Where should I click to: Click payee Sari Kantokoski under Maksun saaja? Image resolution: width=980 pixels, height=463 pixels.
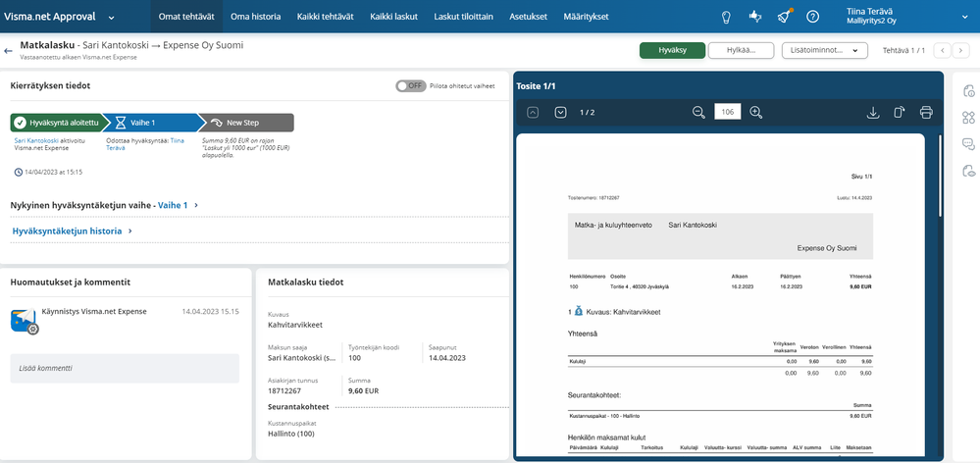[x=302, y=358]
